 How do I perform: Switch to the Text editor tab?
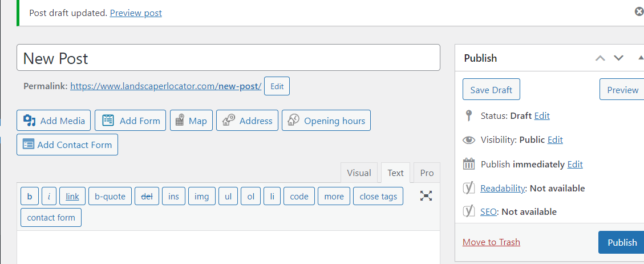(x=395, y=173)
